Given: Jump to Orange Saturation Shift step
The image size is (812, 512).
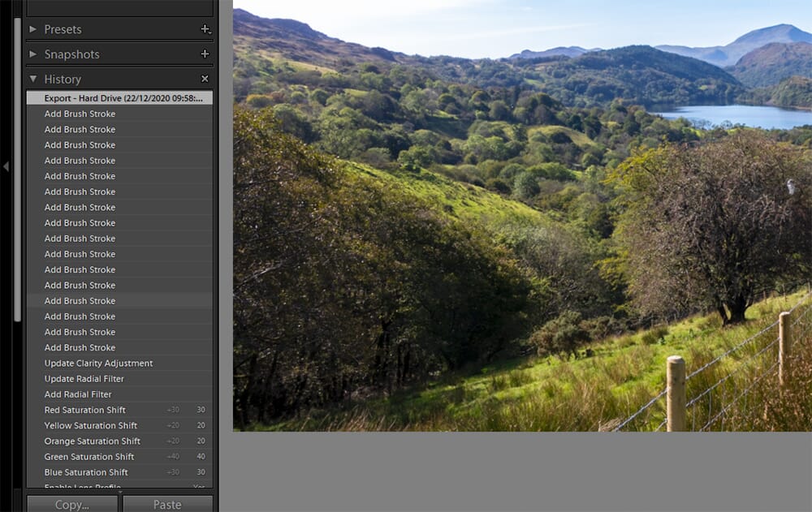Looking at the screenshot, I should [92, 441].
